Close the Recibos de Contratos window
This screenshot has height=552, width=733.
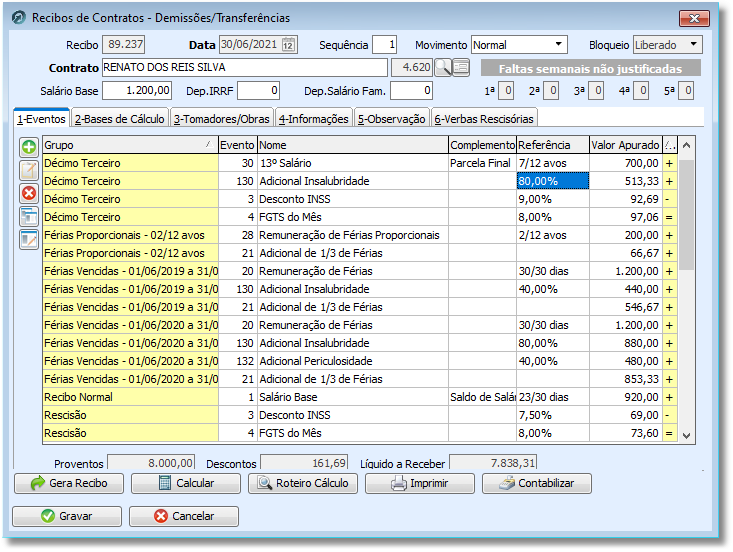point(694,18)
